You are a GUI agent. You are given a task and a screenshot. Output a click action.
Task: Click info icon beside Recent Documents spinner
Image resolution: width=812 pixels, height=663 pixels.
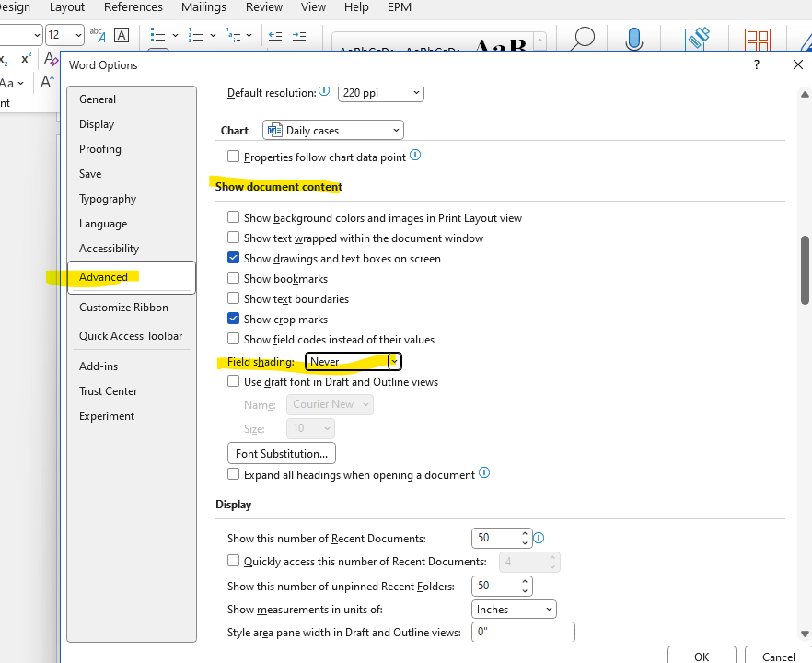(539, 538)
